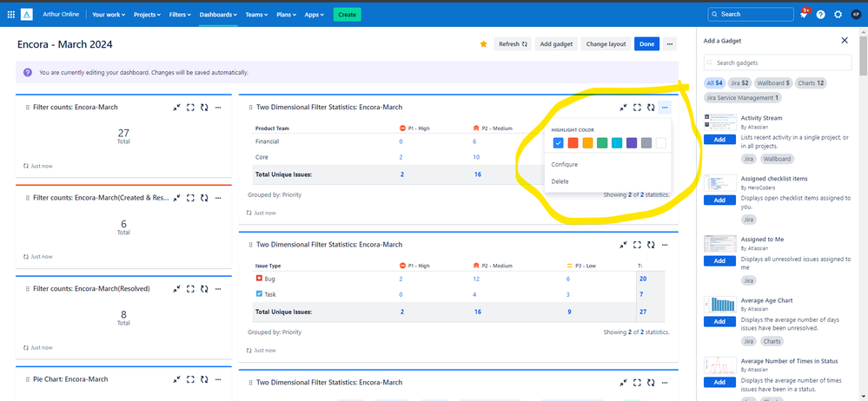Refresh the Filter counts: Encora-March gadget

pyautogui.click(x=204, y=108)
